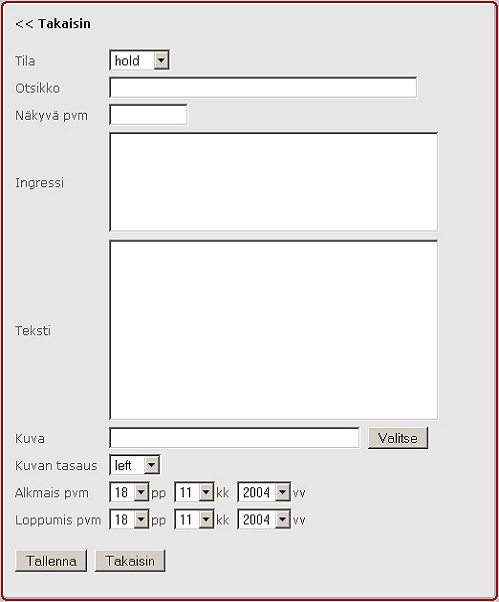The width and height of the screenshot is (499, 602).
Task: Open the Loppumis pvm month dropdown
Action: click(194, 519)
